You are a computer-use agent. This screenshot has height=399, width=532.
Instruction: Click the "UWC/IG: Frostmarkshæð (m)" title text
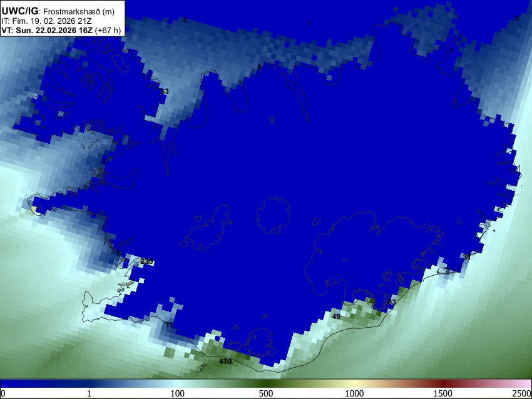[58, 11]
